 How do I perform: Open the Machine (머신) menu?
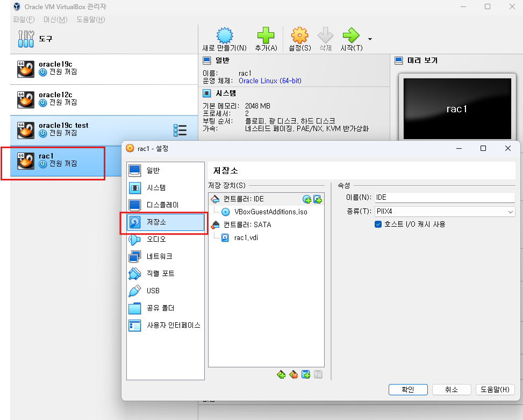pyautogui.click(x=55, y=20)
